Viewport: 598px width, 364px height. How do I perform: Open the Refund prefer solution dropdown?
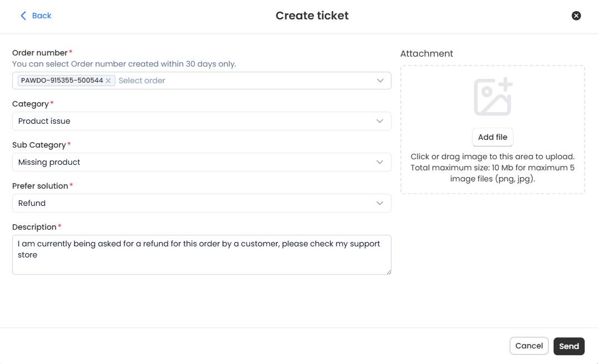point(202,203)
